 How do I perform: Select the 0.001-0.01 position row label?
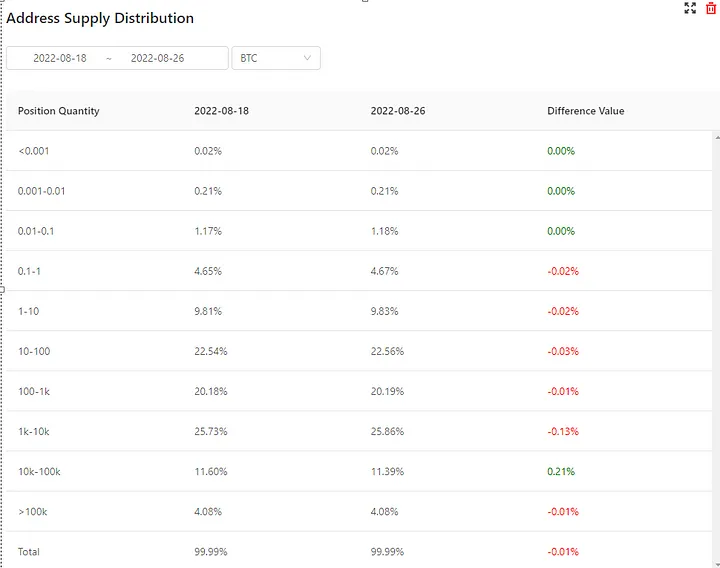point(42,191)
